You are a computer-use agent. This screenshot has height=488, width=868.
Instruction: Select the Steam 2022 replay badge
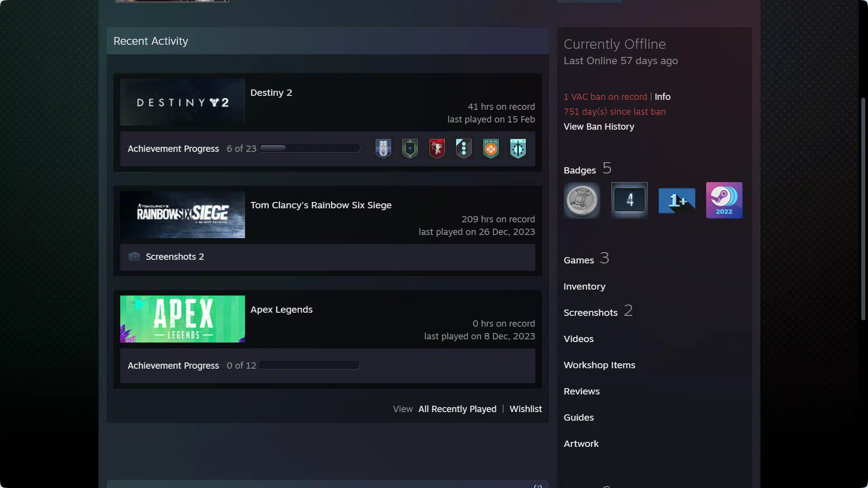tap(724, 200)
